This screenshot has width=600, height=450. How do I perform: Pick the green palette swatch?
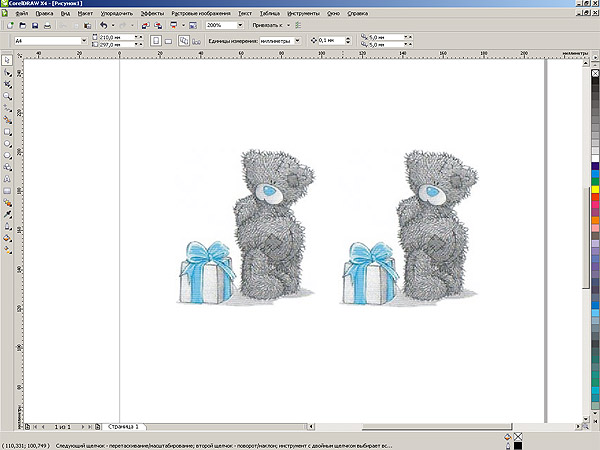pos(595,181)
